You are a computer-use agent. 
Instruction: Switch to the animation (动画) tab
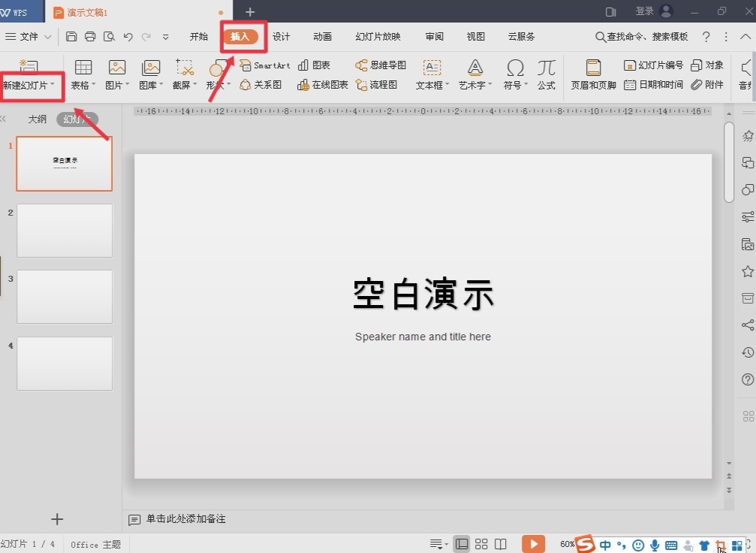[x=322, y=37]
